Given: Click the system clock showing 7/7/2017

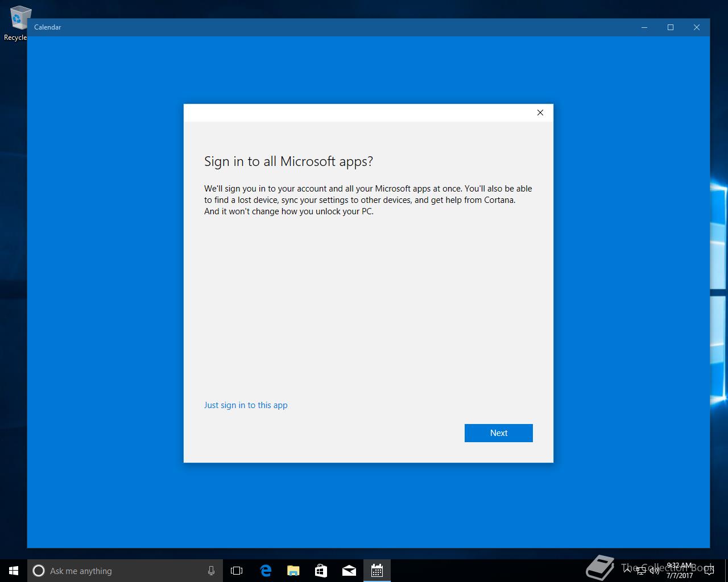Looking at the screenshot, I should click(680, 571).
